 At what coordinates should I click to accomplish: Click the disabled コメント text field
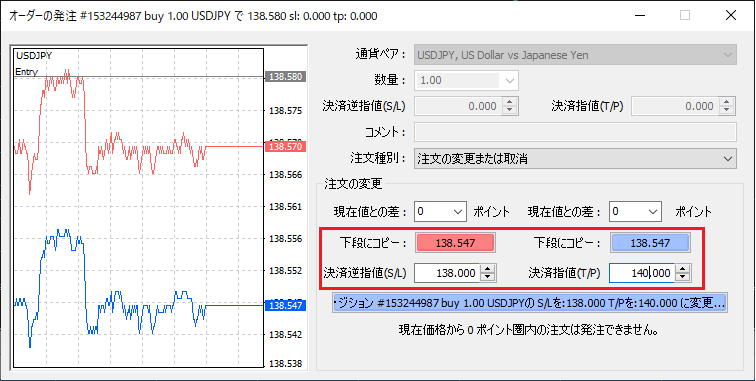(x=575, y=132)
